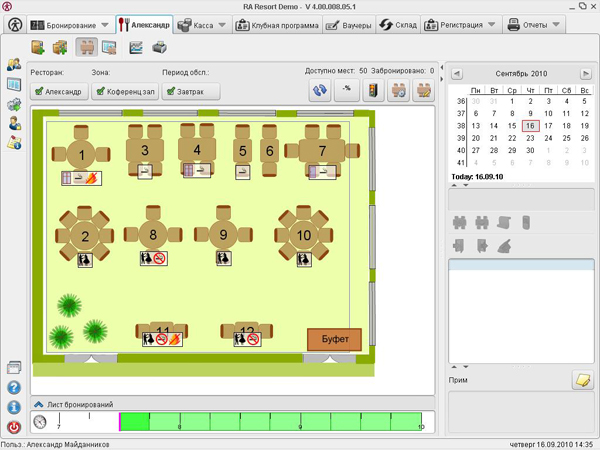Click the refresh arrows icon above floor plan

pyautogui.click(x=320, y=90)
